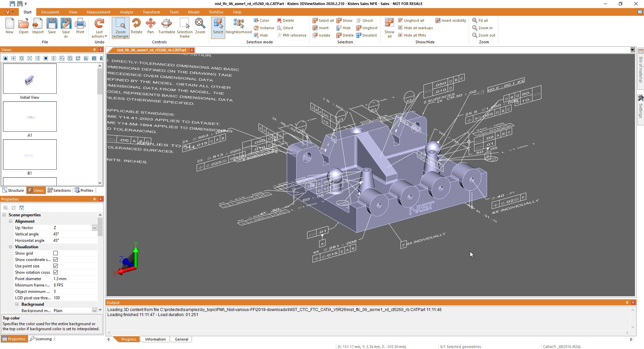
Task: Click Invert in the Selection group
Action: (320, 28)
